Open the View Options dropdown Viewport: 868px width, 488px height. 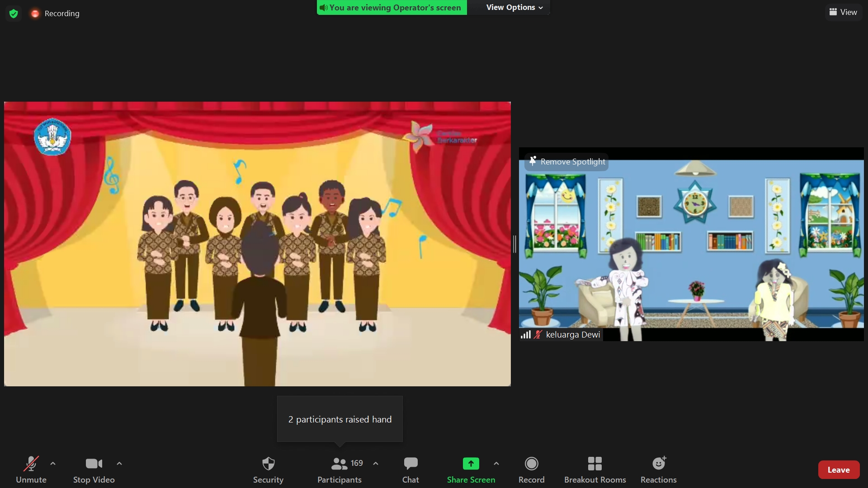coord(514,7)
